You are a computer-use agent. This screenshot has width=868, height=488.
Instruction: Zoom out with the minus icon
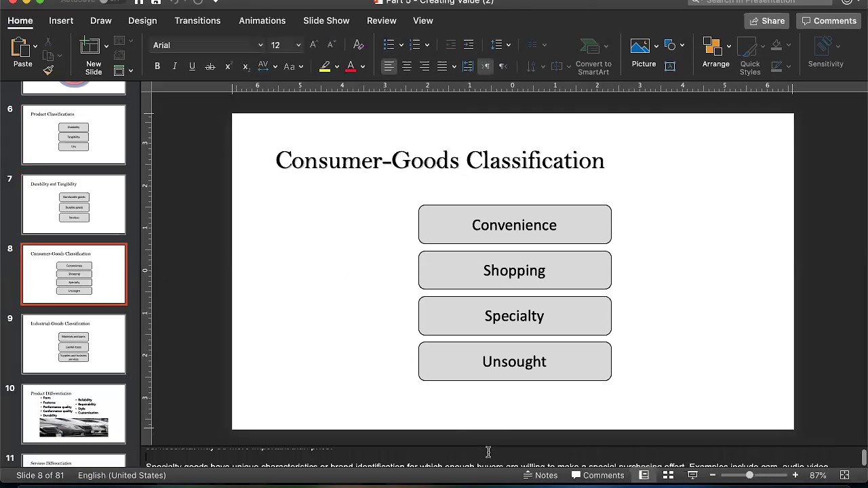712,475
